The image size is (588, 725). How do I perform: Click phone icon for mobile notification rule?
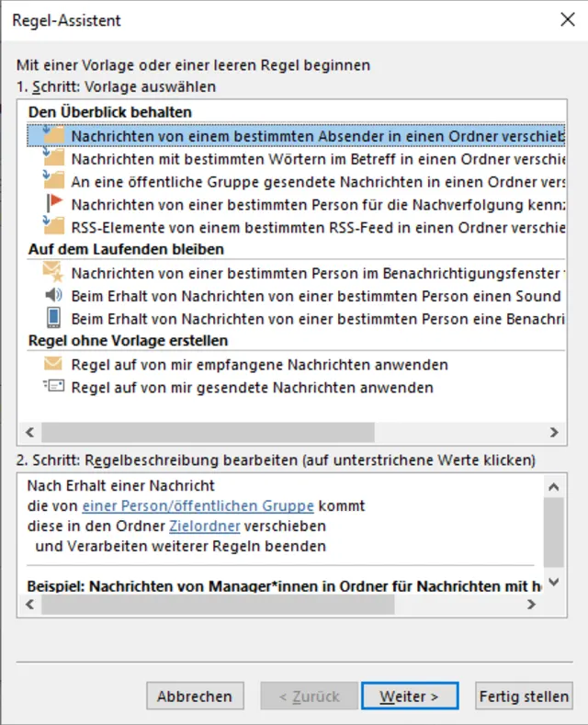point(53,318)
